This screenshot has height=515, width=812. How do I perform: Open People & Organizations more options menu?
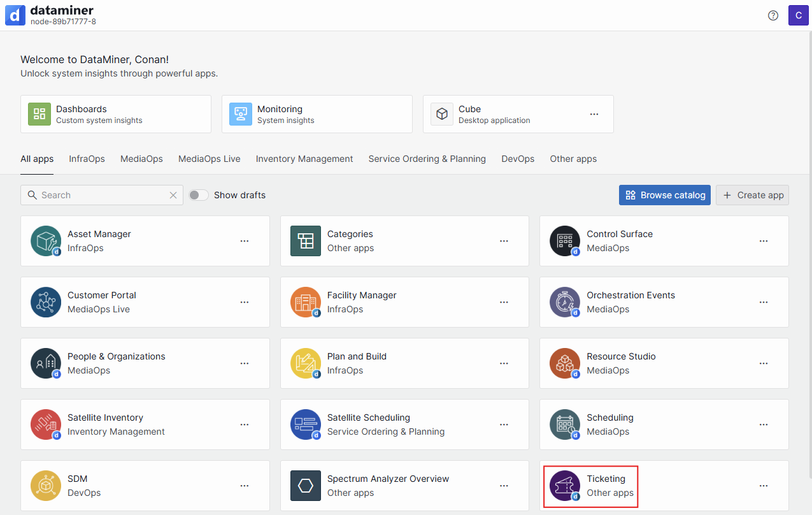point(245,363)
